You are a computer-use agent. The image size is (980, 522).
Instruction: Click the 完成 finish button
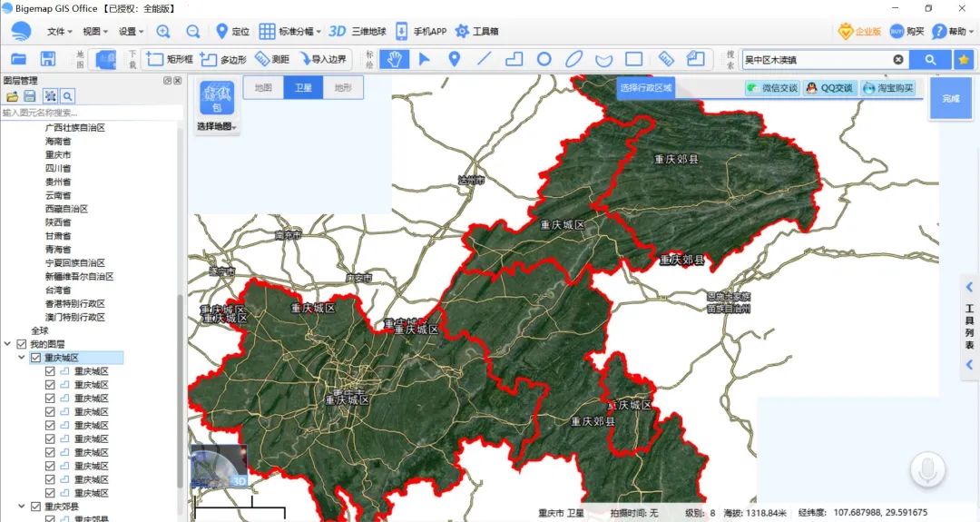tap(951, 99)
